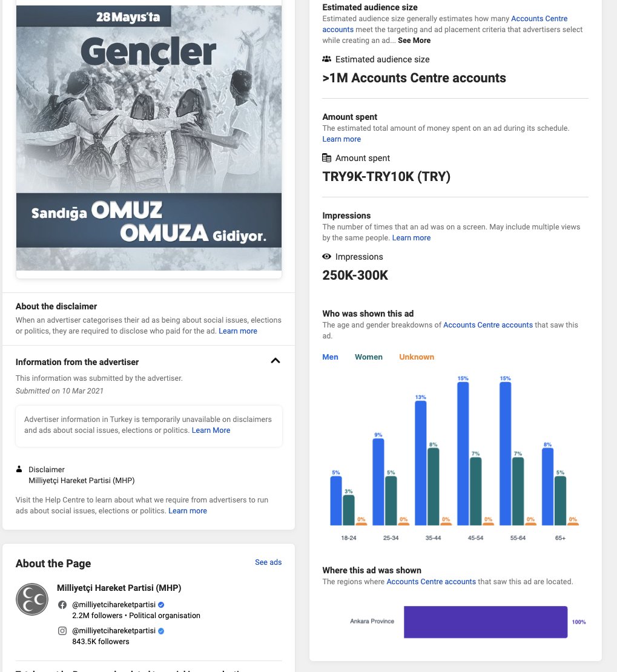
Task: Click the Facebook icon beside @milliyetcihareketpartisi
Action: (x=62, y=605)
